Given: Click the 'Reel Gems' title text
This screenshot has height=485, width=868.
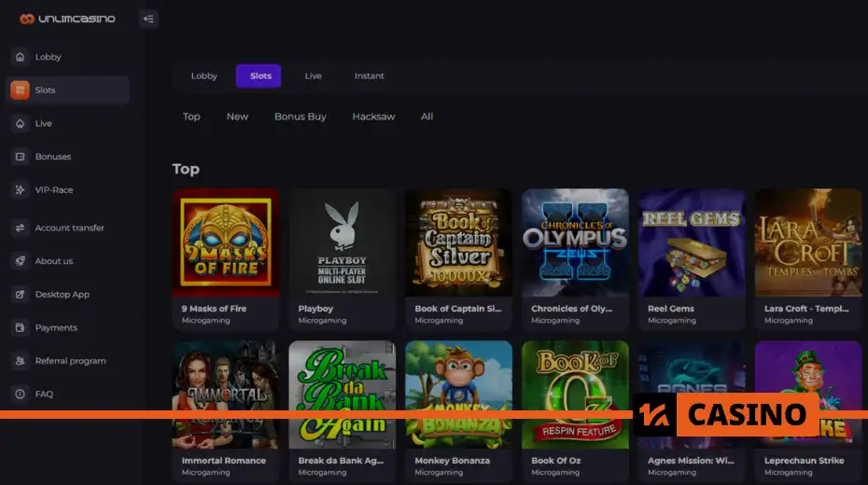Looking at the screenshot, I should coord(671,309).
